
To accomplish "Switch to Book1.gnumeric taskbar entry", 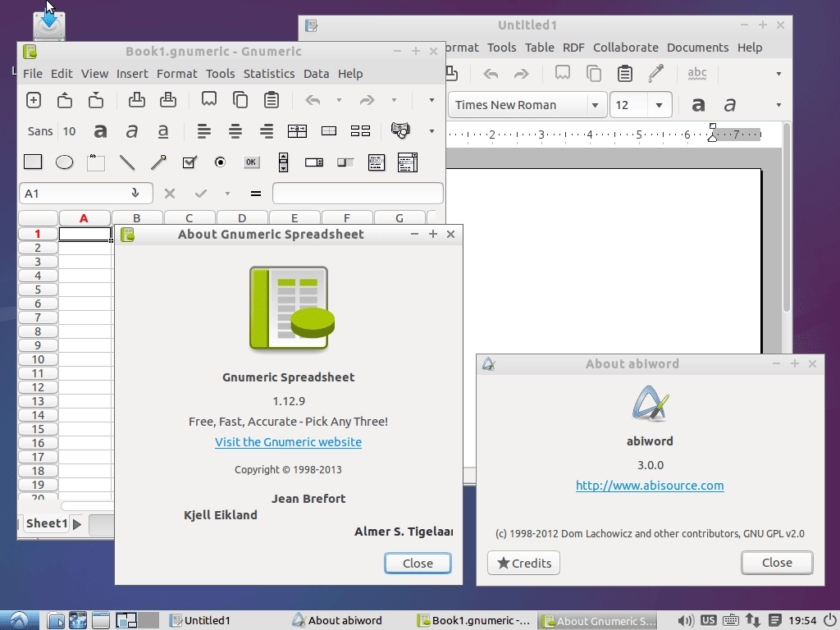I will click(x=474, y=620).
